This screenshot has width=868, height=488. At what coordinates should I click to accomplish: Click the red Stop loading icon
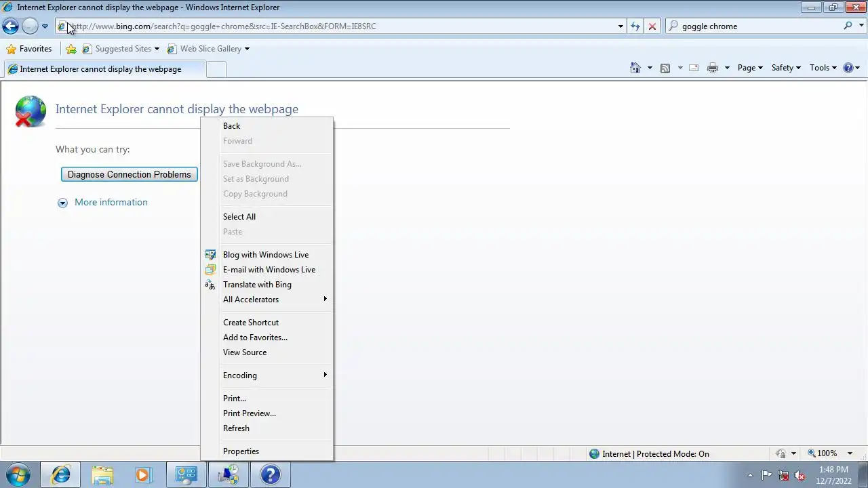[x=652, y=26]
